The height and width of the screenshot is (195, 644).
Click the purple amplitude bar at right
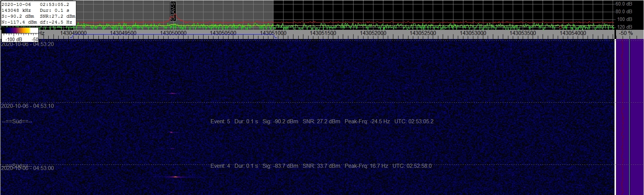click(x=629, y=117)
